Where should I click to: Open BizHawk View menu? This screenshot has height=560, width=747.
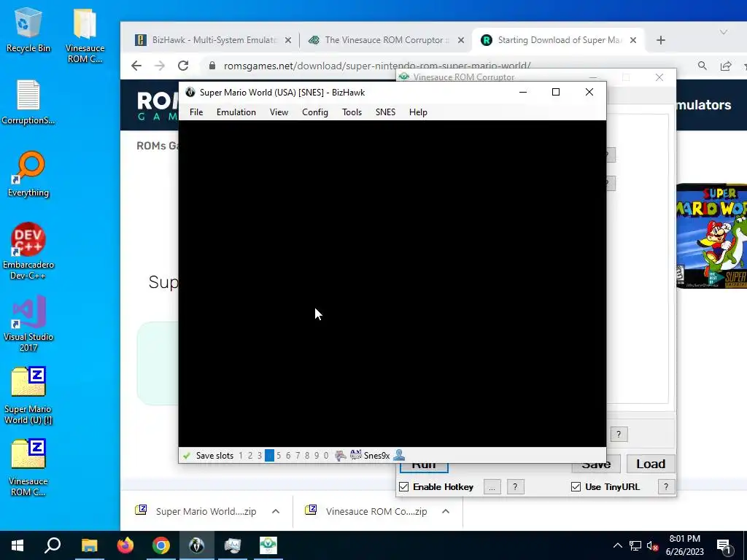point(279,112)
